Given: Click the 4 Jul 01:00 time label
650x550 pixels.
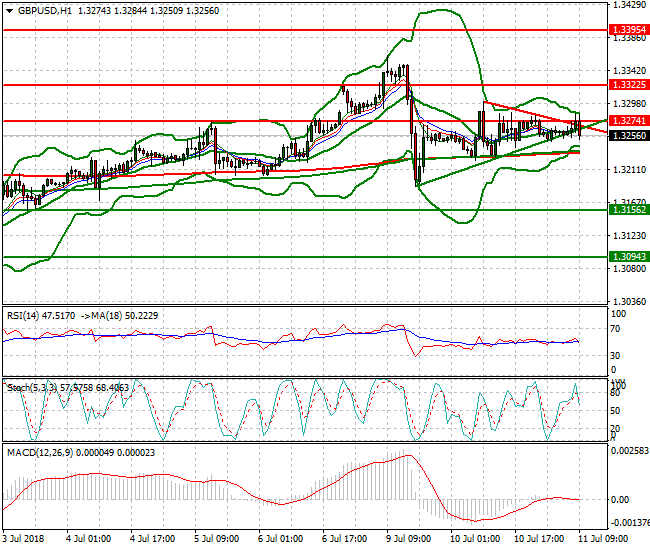Looking at the screenshot, I should click(89, 539).
